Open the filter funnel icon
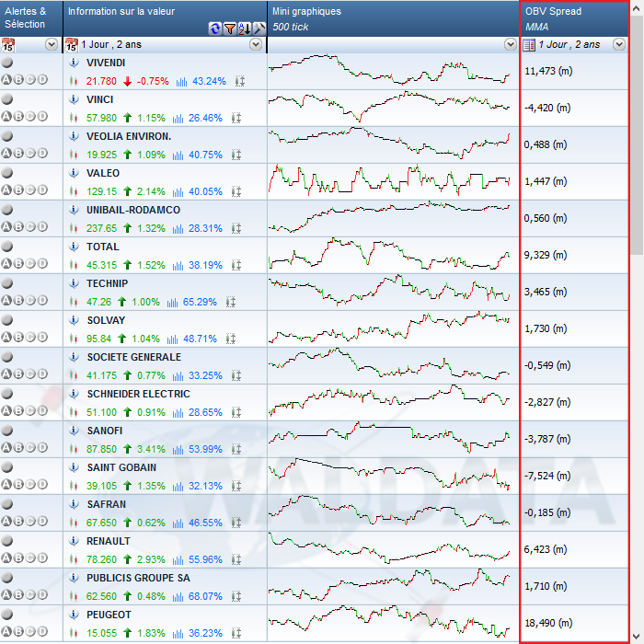The image size is (644, 644). pyautogui.click(x=230, y=29)
